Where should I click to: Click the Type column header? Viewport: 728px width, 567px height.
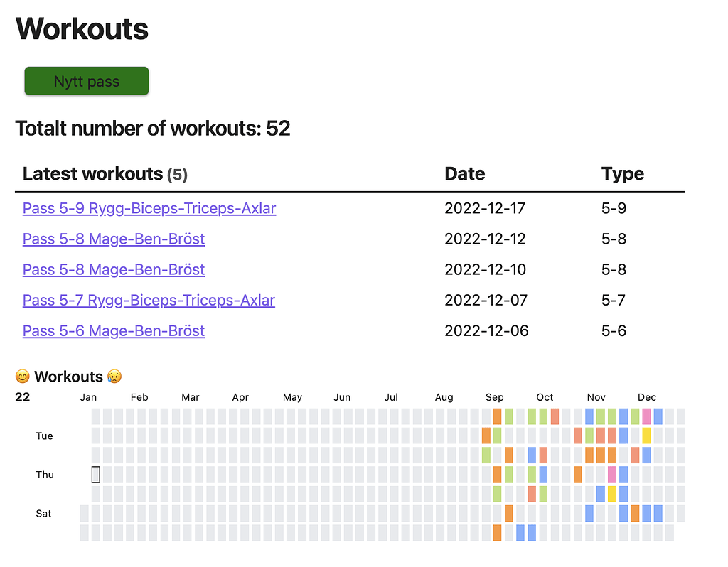coord(622,173)
